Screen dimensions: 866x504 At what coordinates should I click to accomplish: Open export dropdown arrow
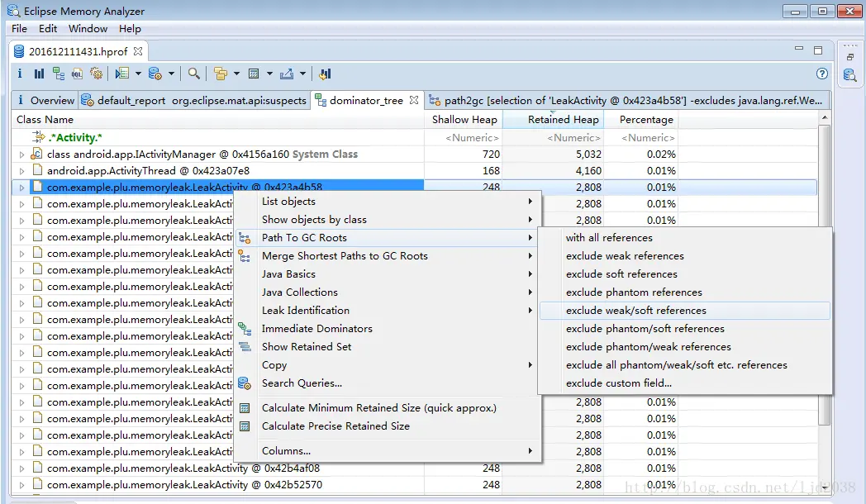[x=302, y=74]
